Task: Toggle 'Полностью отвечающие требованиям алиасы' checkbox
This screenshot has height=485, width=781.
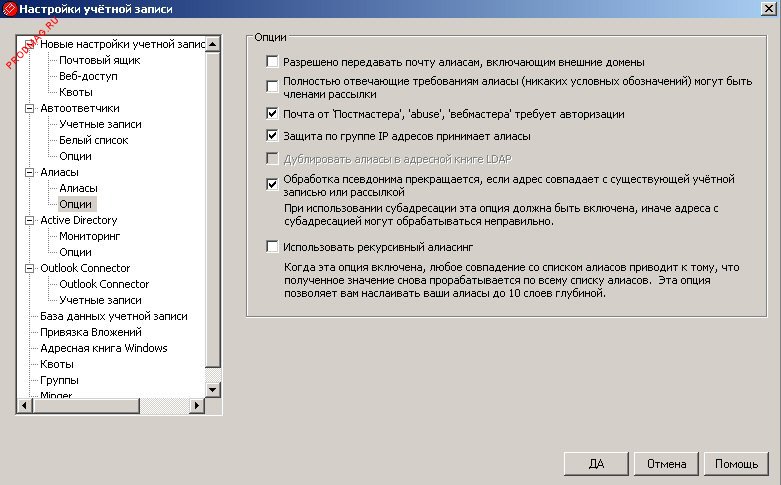Action: [x=272, y=87]
